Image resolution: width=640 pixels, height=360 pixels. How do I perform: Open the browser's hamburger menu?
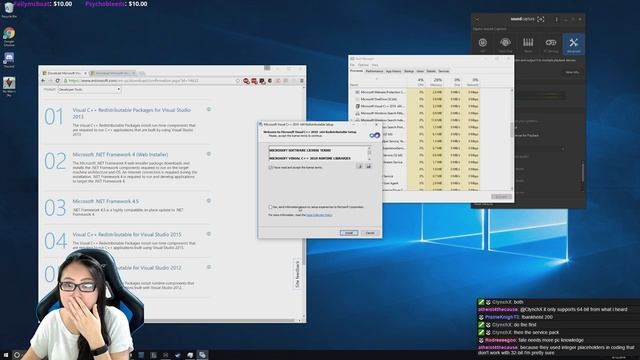pyautogui.click(x=302, y=81)
